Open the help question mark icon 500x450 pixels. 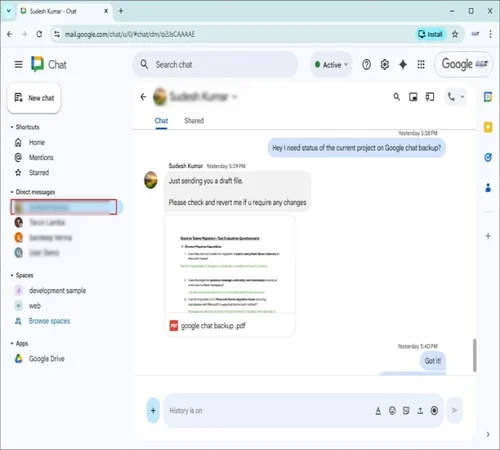click(x=366, y=64)
